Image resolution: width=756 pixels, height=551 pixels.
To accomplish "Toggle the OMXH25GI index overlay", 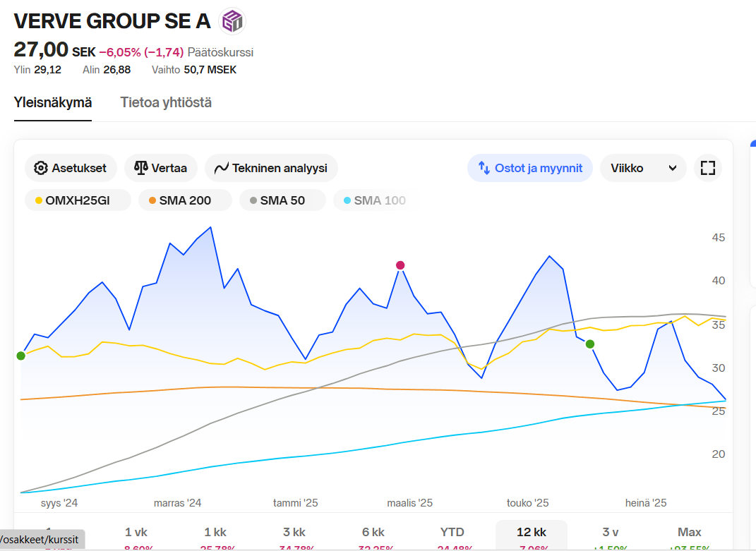I will coord(78,200).
